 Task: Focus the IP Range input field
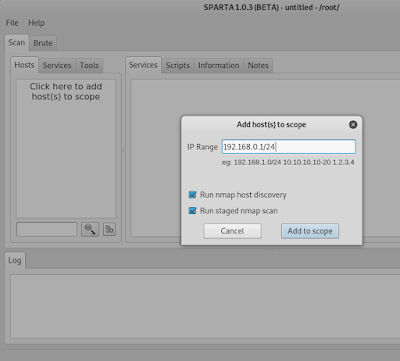point(289,147)
